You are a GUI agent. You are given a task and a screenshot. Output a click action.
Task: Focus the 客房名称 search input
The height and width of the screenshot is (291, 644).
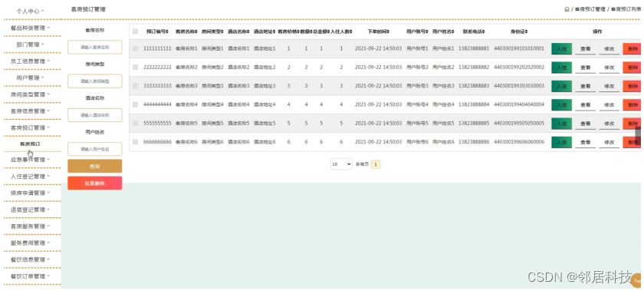[x=95, y=48]
